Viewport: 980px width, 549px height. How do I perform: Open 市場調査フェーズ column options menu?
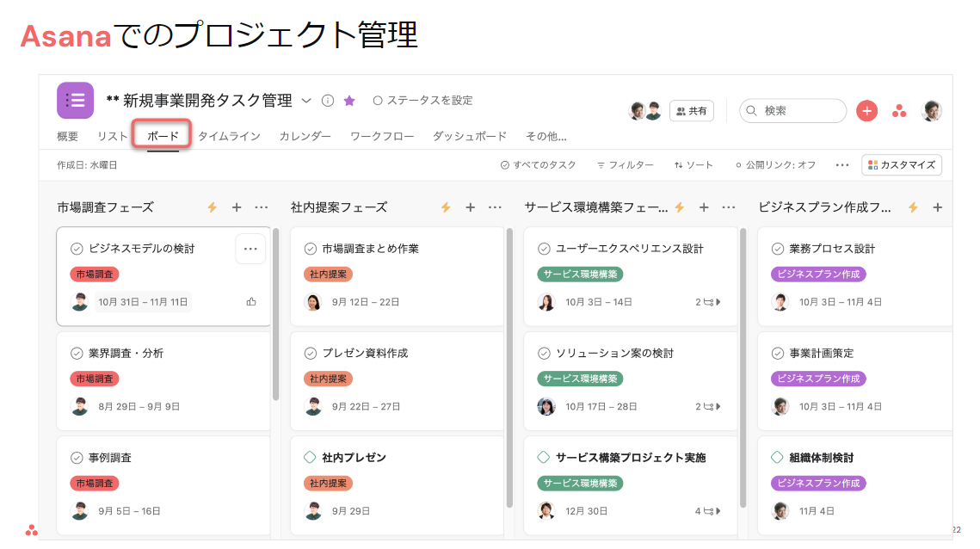(262, 207)
